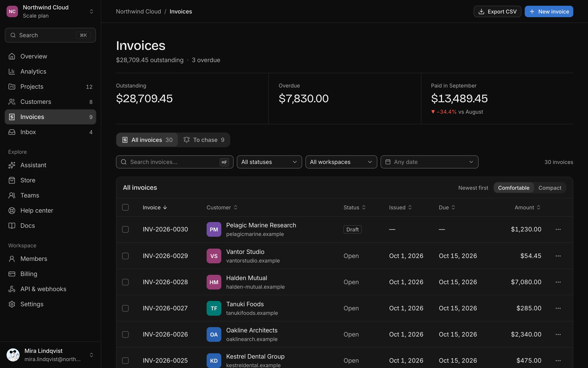Check the INV-2026-0029 row checkbox

(125, 256)
